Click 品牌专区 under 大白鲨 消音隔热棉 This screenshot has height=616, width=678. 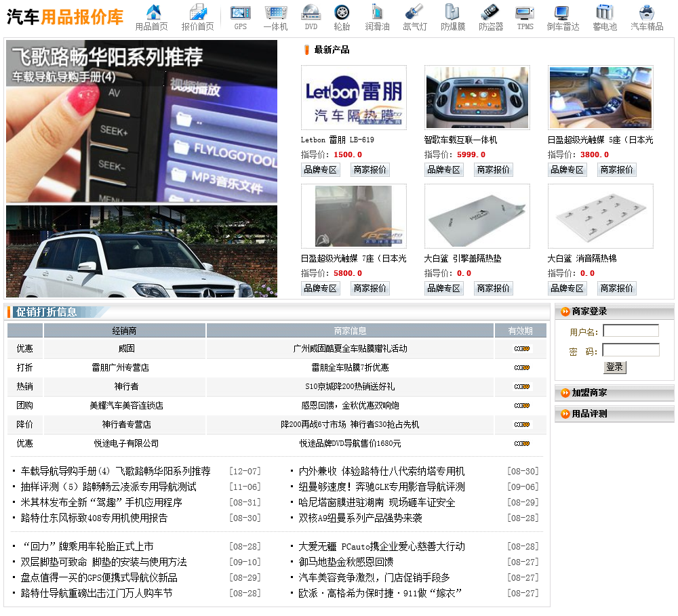coord(567,288)
